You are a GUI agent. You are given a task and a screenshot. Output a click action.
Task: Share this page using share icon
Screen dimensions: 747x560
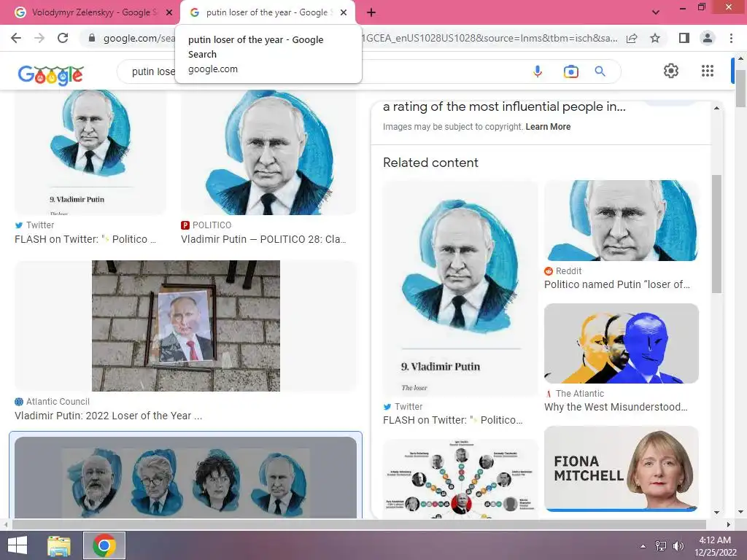pos(632,38)
